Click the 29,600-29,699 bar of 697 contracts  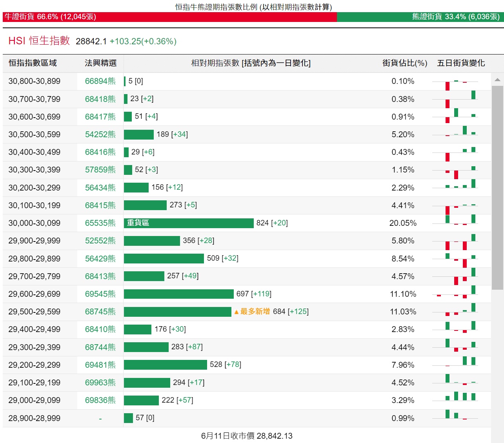[178, 294]
